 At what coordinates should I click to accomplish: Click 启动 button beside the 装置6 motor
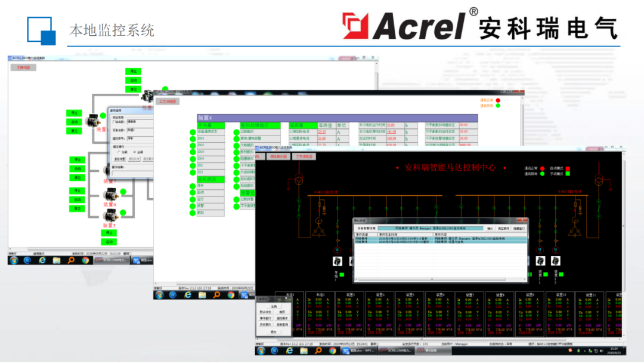77,200
